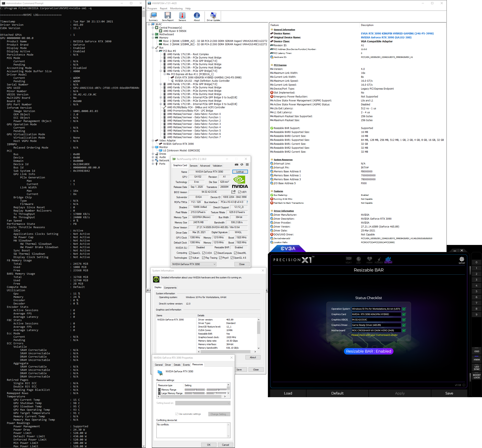Expand the Network tree node
Screen dimensions: 482x448
pos(153,160)
